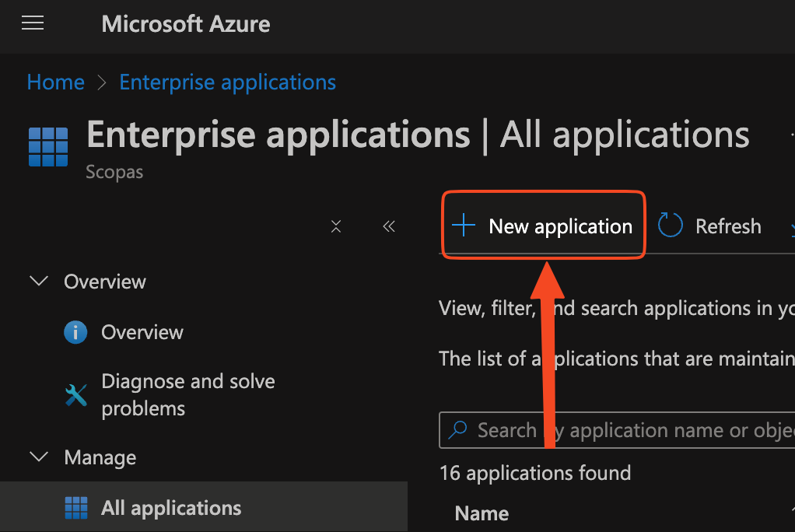
Task: Open the hamburger portal menu
Action: tap(33, 24)
